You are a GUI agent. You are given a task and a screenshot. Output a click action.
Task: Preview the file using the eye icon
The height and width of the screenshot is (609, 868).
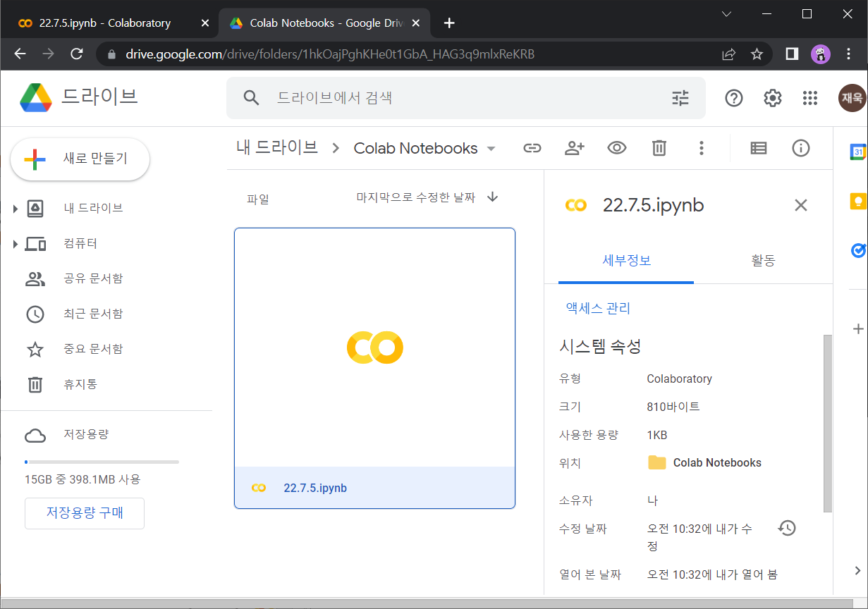[x=617, y=148]
